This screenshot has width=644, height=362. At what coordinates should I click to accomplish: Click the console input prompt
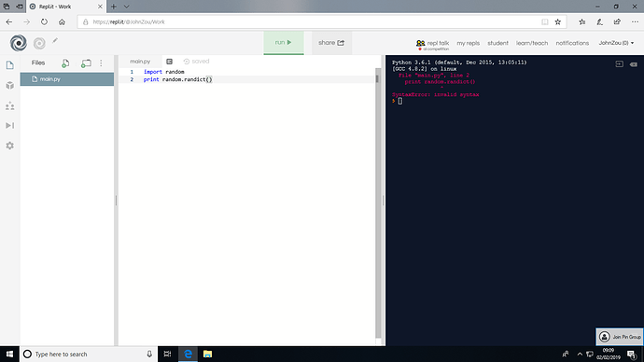coord(399,101)
